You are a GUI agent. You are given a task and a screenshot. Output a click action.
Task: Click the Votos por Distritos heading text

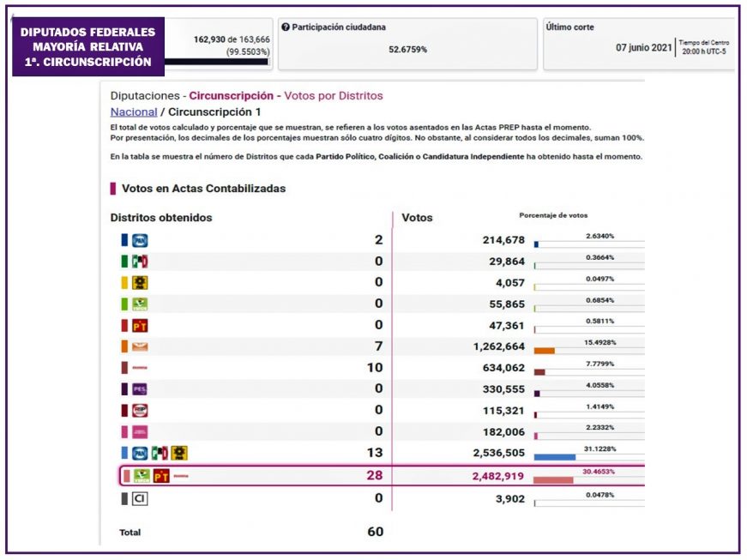[334, 96]
